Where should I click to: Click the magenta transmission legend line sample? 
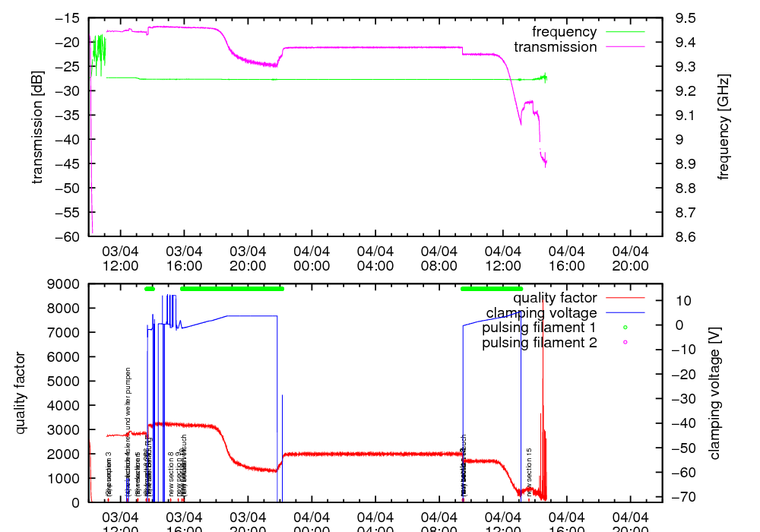pos(624,46)
